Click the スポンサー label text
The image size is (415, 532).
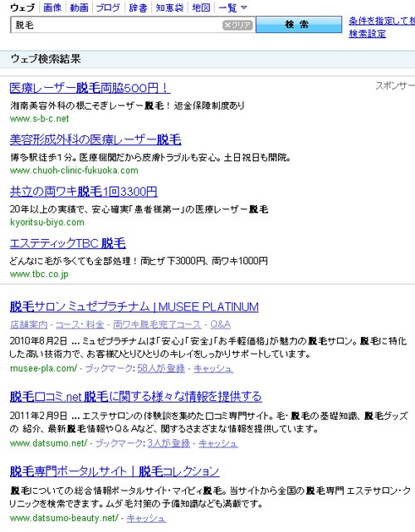pyautogui.click(x=395, y=85)
